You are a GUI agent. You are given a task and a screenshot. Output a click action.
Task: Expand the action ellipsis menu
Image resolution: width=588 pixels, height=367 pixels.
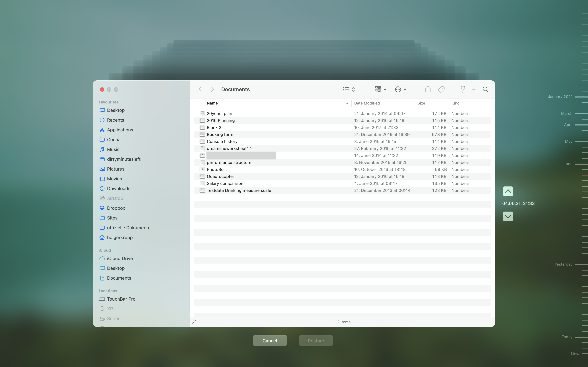(401, 89)
